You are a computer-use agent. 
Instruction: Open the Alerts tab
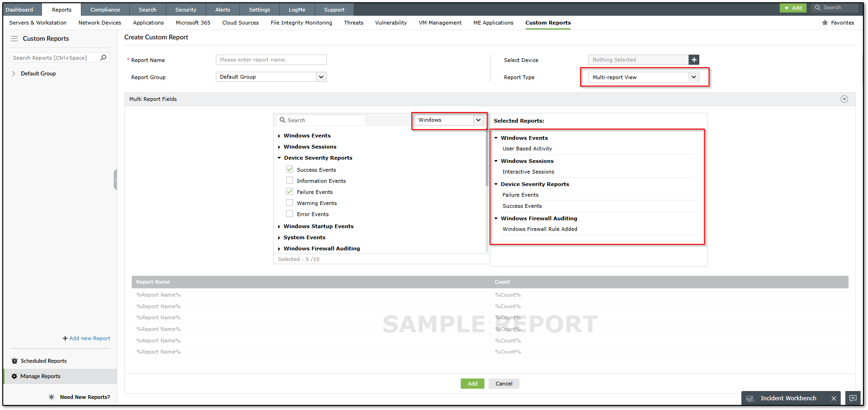click(222, 10)
